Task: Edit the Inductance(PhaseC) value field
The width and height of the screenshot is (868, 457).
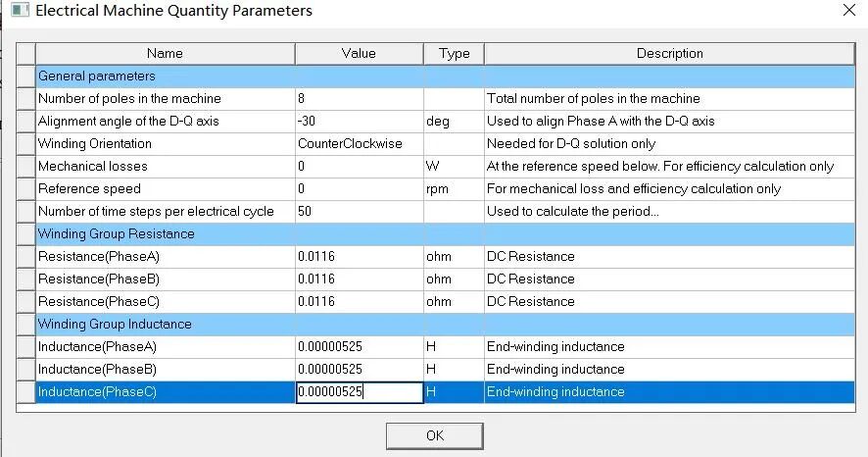Action: (360, 392)
